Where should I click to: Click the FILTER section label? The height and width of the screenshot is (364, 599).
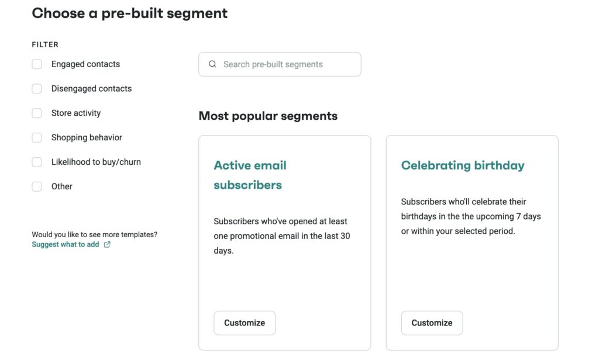tap(45, 44)
